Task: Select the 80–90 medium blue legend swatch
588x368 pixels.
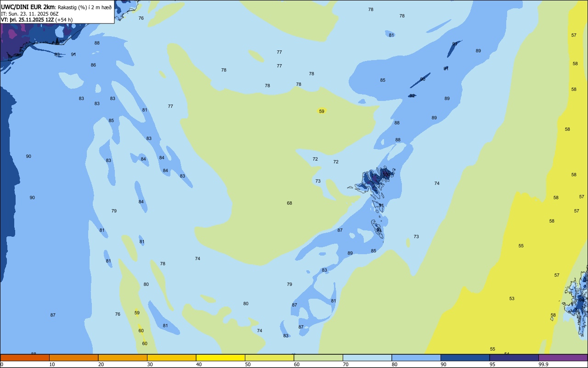Action: (x=416, y=357)
